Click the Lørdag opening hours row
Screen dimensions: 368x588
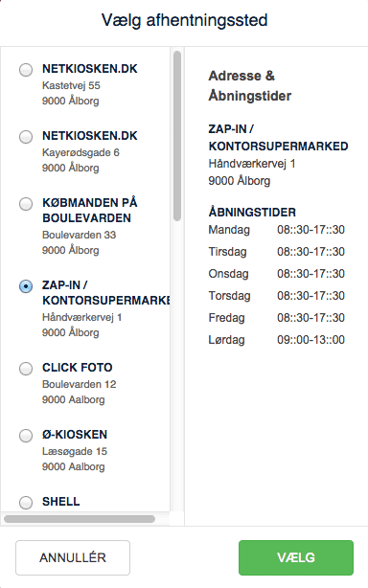tap(276, 340)
